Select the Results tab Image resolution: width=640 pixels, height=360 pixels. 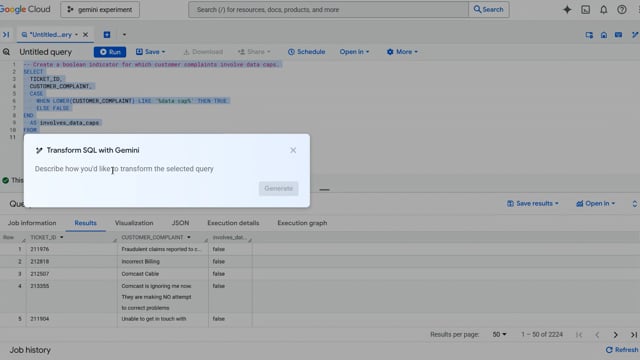coord(85,223)
